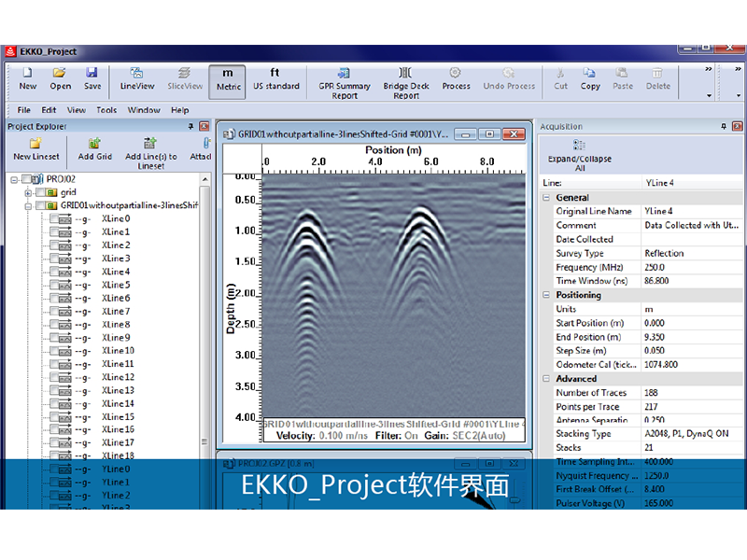Viewport: 747px width, 560px height.
Task: Click the Delete trash icon
Action: (x=657, y=73)
